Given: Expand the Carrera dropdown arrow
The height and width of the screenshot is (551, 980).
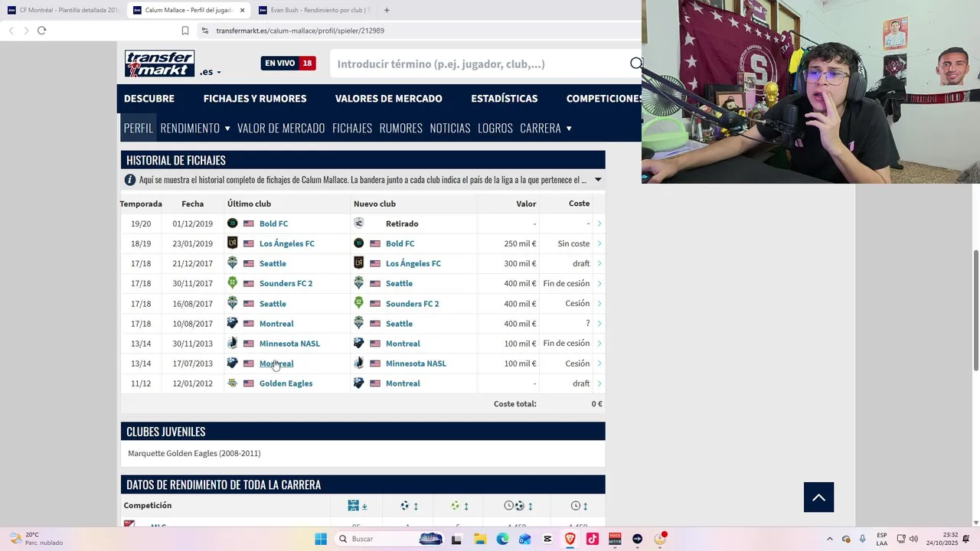Looking at the screenshot, I should coord(569,129).
